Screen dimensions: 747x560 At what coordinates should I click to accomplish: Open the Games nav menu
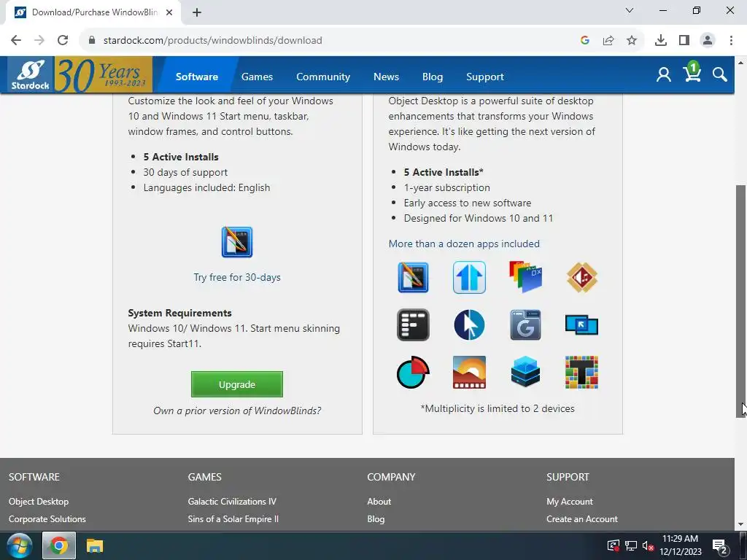(x=257, y=77)
